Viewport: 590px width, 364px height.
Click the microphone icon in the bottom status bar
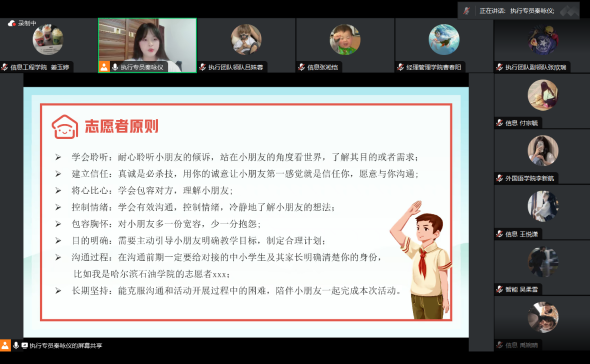coord(16,345)
